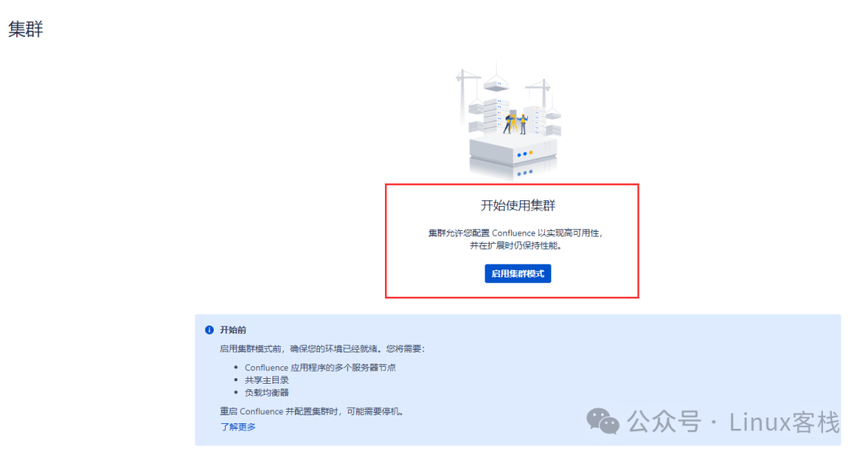Click the 启用集群模式 button

pyautogui.click(x=518, y=274)
